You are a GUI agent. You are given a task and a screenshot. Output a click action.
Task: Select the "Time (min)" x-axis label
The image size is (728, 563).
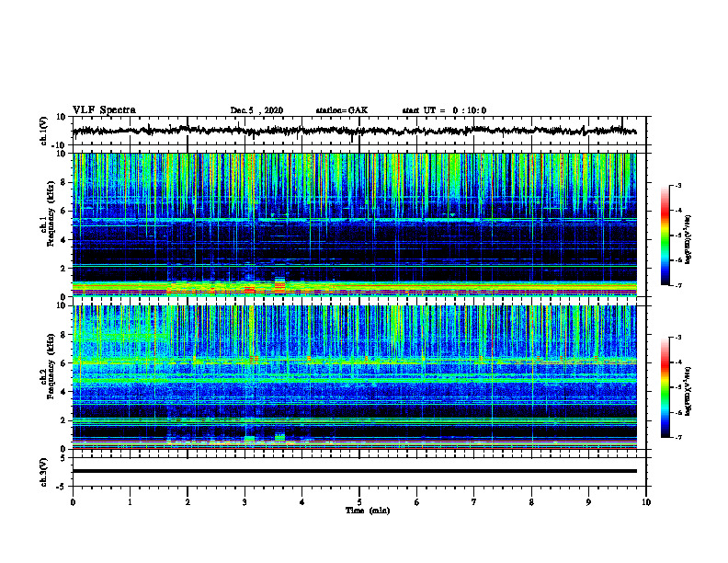pyautogui.click(x=368, y=511)
